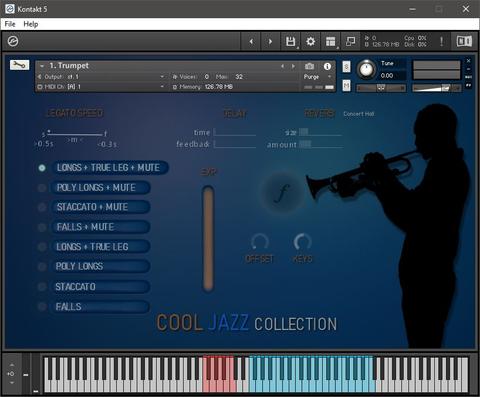The image size is (480, 397).
Task: Toggle the minimized view icon
Action: [350, 41]
